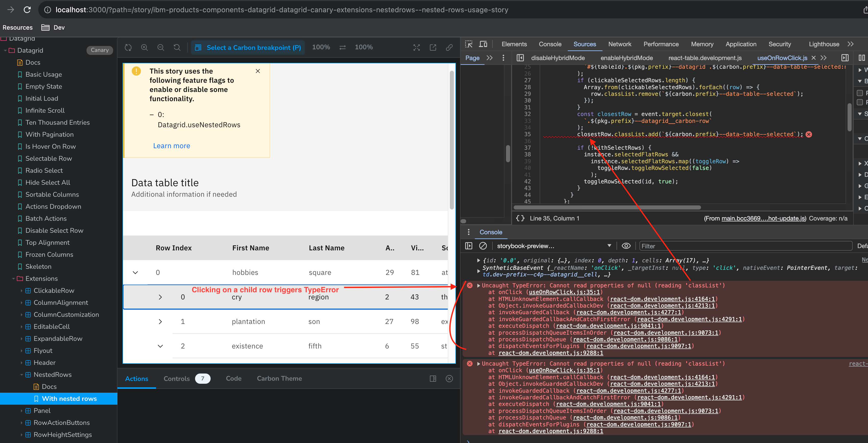Enter fullscreen mode via the Storybook toolbar icon
The width and height of the screenshot is (868, 443).
tap(416, 47)
